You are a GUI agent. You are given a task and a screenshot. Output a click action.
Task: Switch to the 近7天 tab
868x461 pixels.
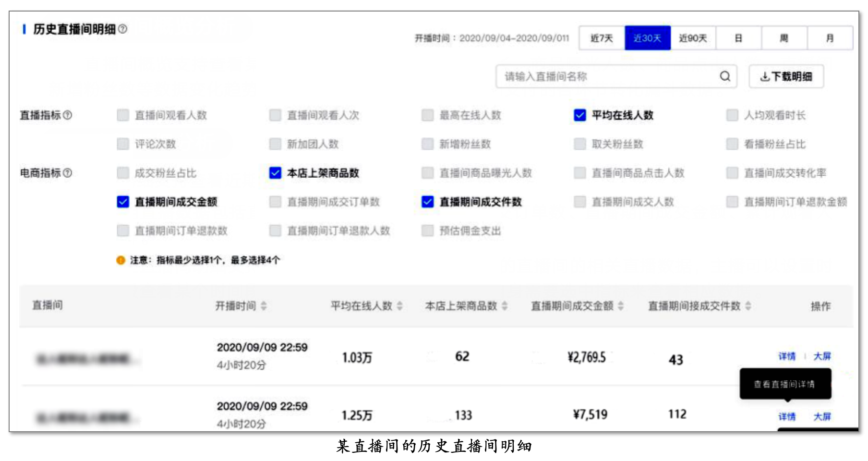tap(602, 38)
